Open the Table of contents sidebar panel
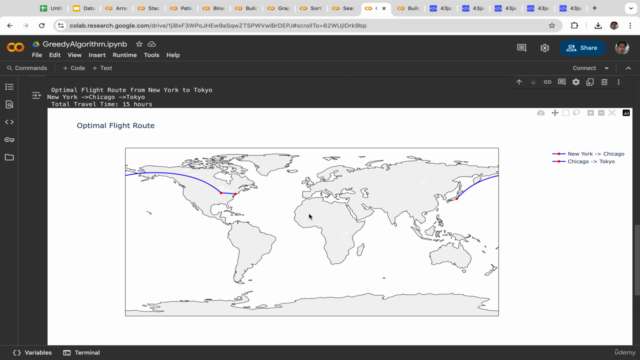Screen dimensions: 640x360 9,87
